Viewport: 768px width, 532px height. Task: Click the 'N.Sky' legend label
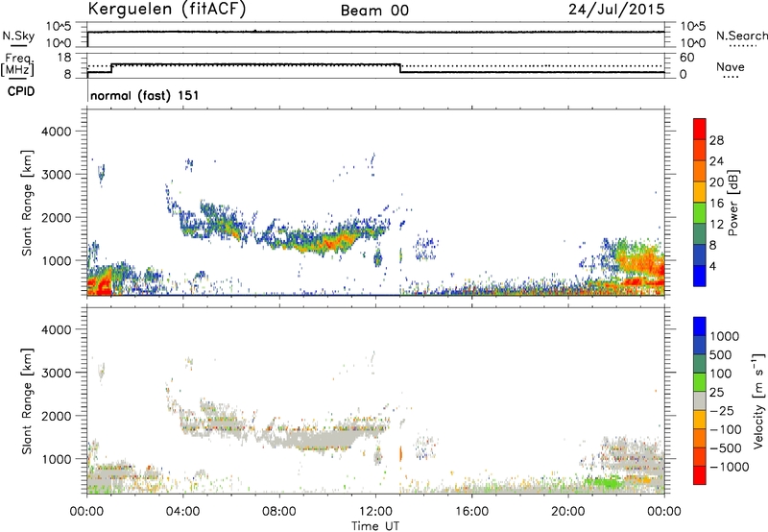[x=18, y=36]
